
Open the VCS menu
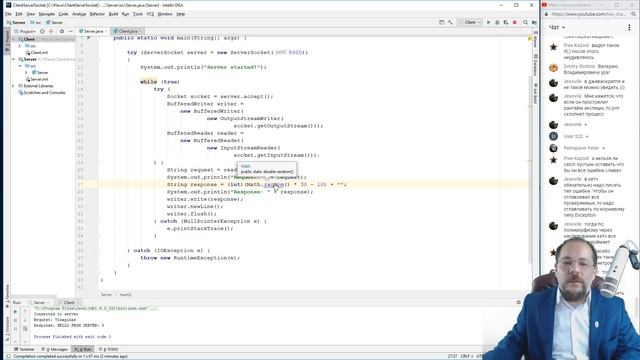pyautogui.click(x=150, y=14)
